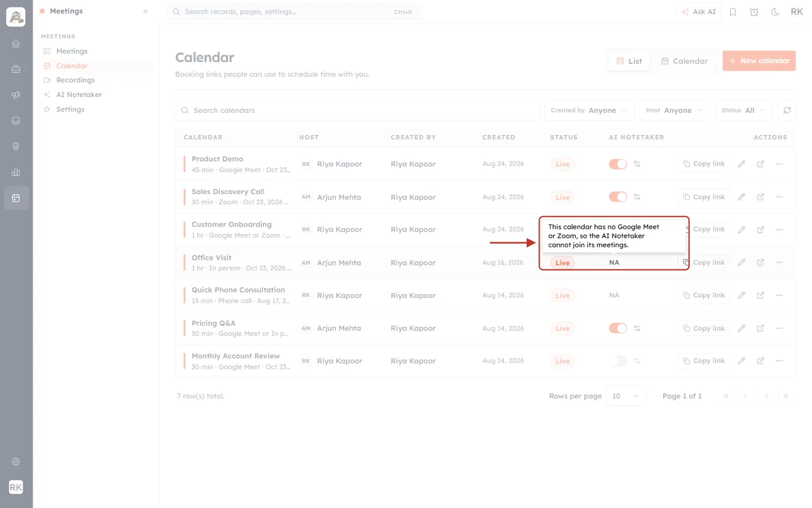This screenshot has height=508, width=812.
Task: Edit the Monthly Account Review calendar
Action: tap(742, 361)
